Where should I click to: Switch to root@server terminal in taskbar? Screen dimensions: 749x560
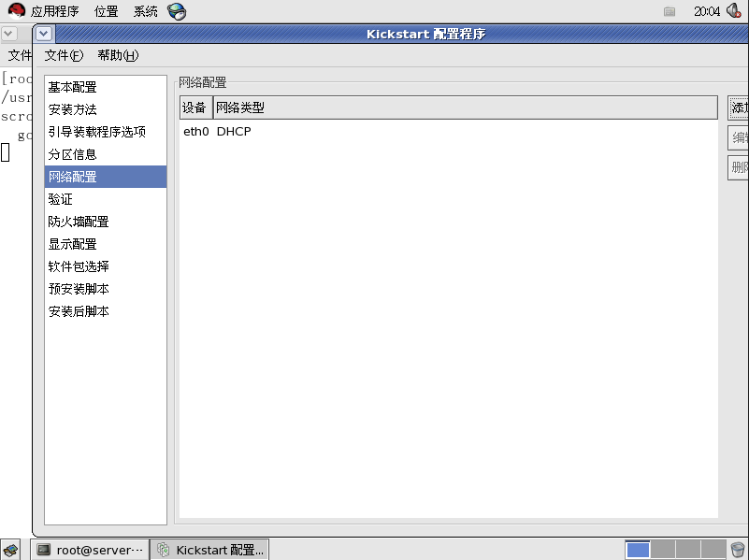point(91,550)
